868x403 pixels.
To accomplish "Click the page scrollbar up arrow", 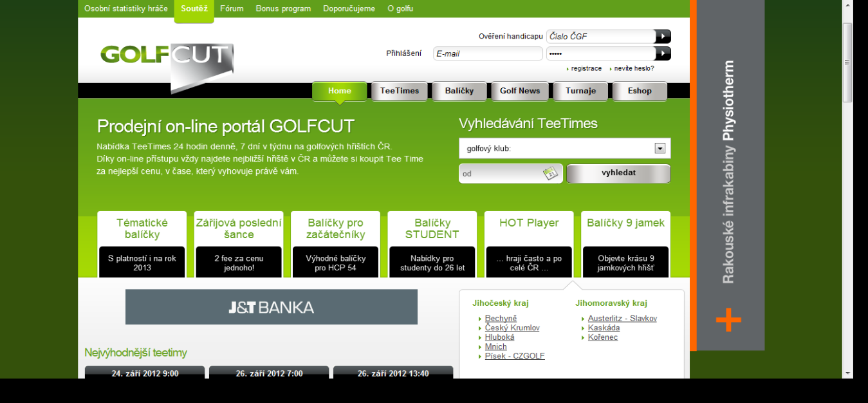I will click(x=848, y=5).
